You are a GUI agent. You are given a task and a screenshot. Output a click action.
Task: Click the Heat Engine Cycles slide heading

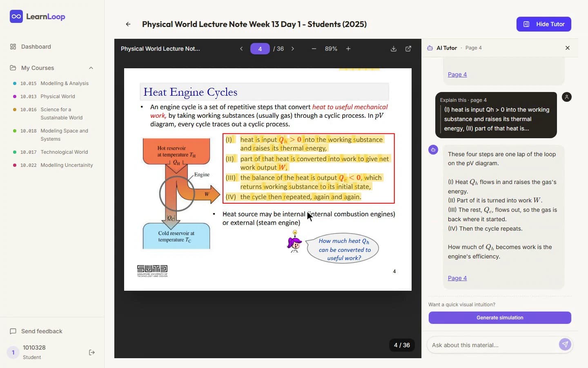pos(190,92)
